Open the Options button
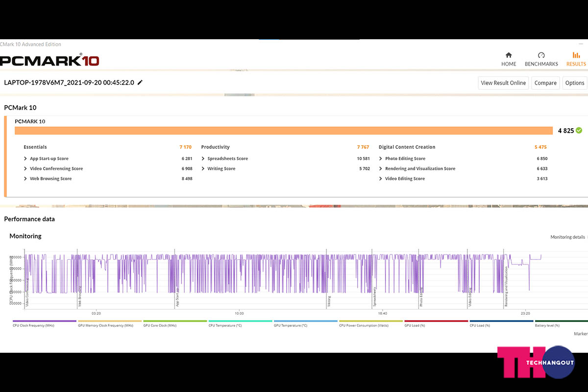588x392 pixels. click(575, 83)
